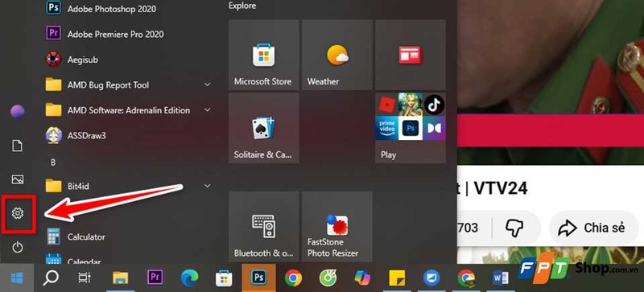Screen dimensions: 644x292
Task: Open Microsoft Edge on the taskbar
Action: (190, 278)
